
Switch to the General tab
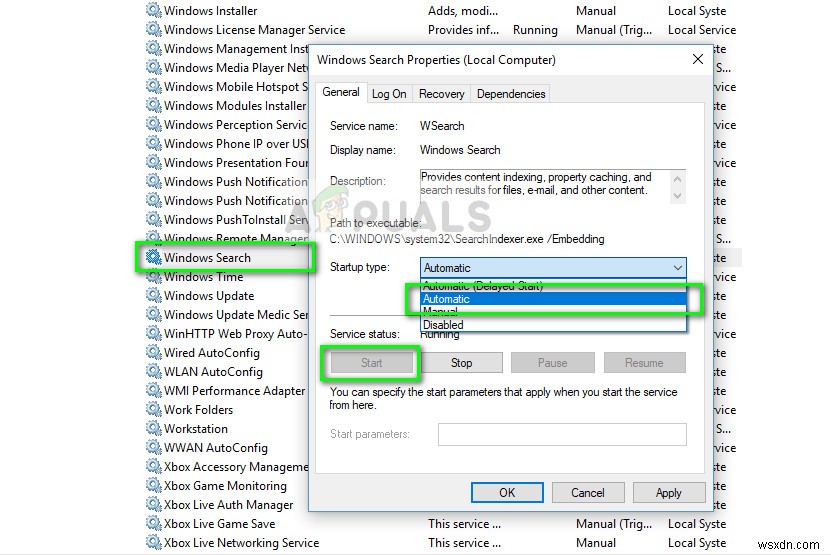tap(340, 92)
